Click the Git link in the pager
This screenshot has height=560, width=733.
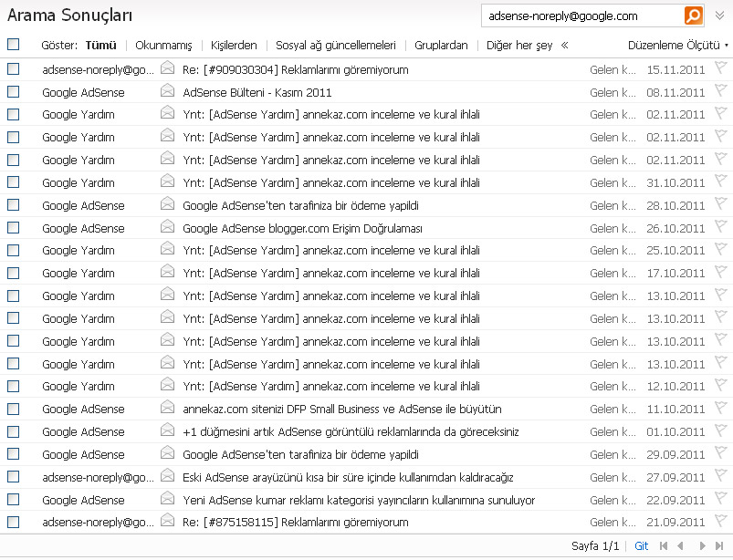tap(641, 545)
